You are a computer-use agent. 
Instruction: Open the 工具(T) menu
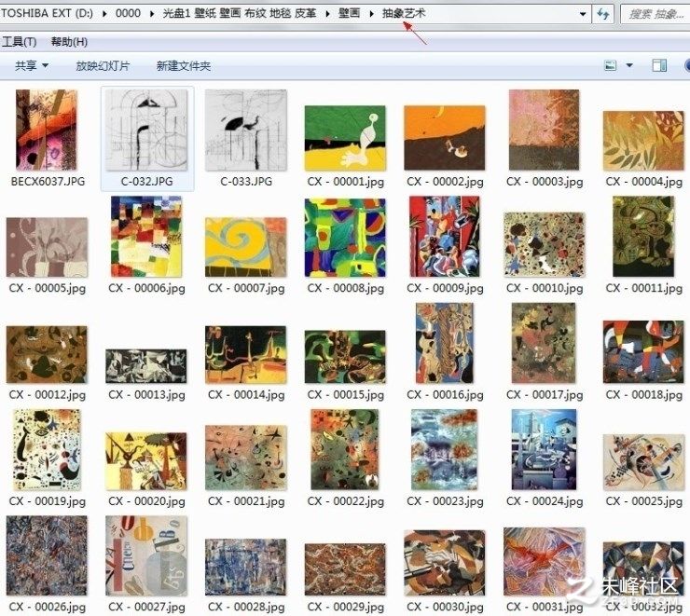pos(20,42)
